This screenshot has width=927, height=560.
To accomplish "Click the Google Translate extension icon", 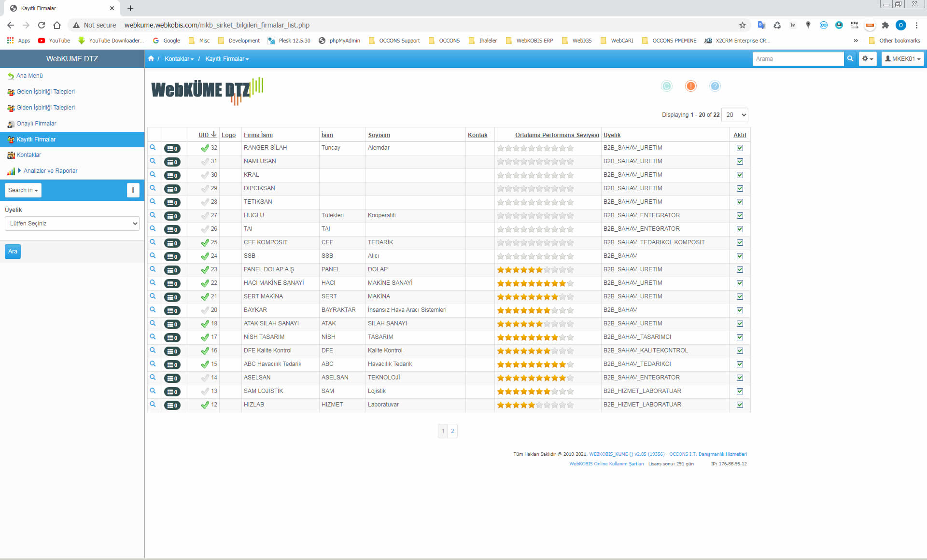I will (762, 25).
